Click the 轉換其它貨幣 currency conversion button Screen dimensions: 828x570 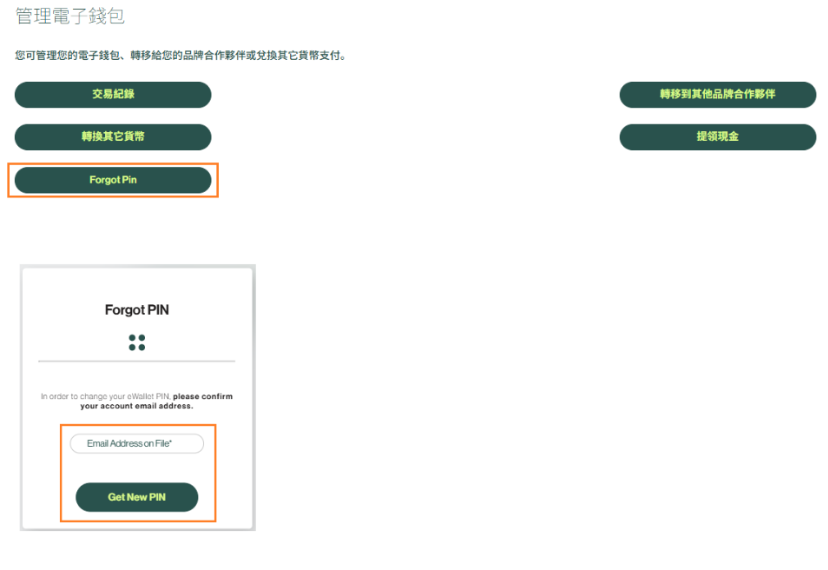pos(113,137)
